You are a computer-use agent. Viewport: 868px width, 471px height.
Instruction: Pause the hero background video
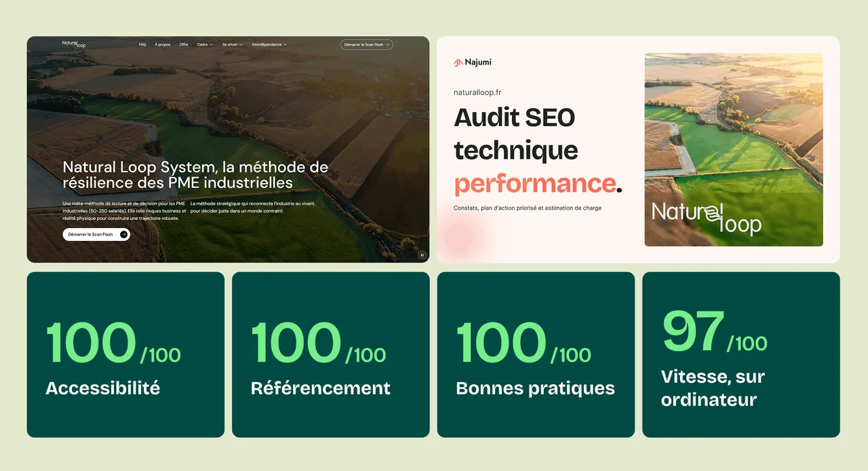pos(422,255)
